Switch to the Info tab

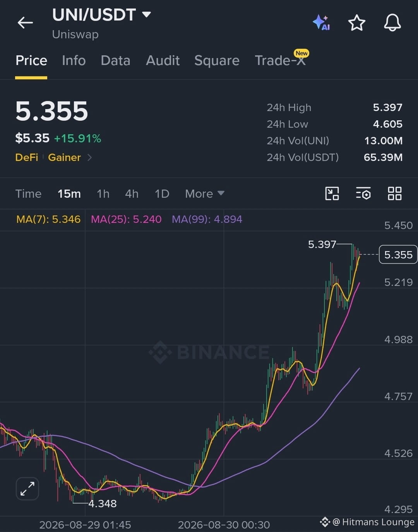point(74,61)
